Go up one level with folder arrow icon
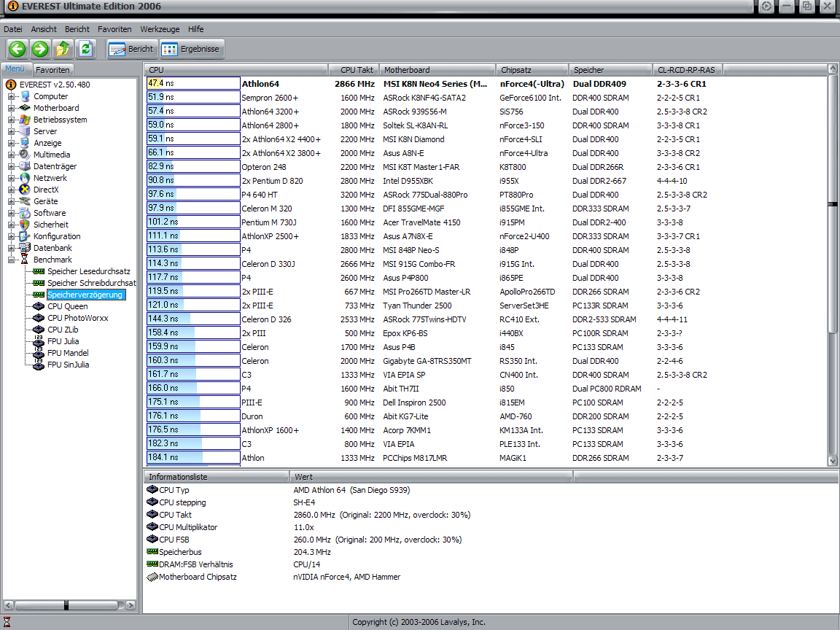 tap(63, 49)
